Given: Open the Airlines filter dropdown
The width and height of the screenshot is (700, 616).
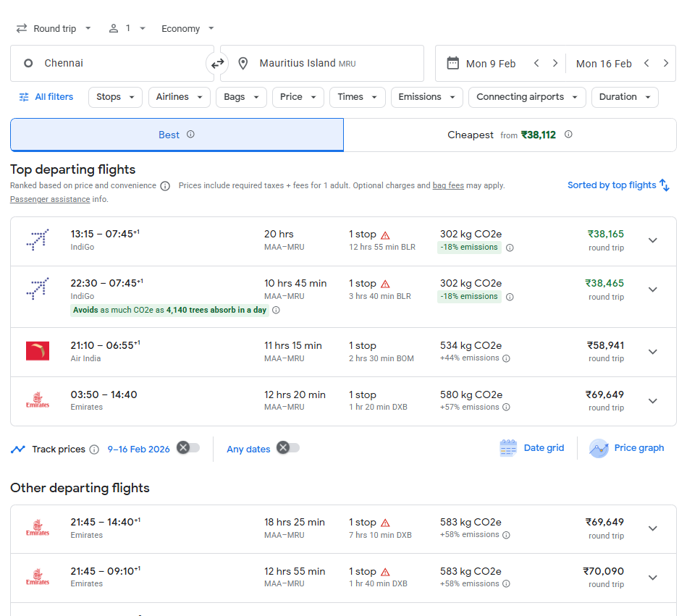Looking at the screenshot, I should pos(179,96).
